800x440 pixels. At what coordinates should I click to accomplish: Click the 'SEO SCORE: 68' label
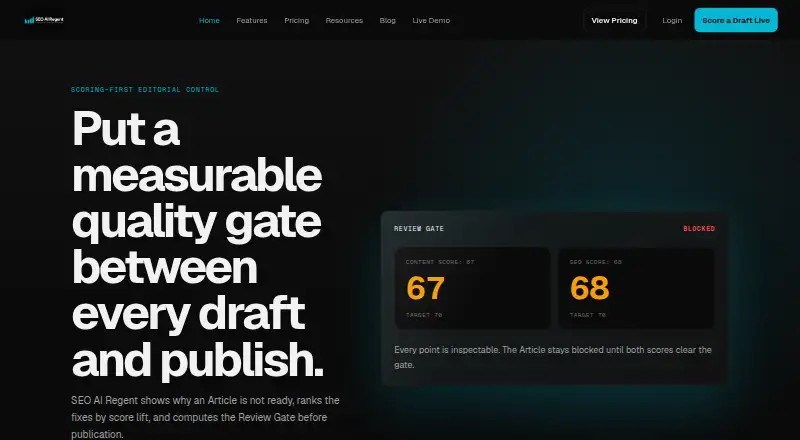click(595, 262)
